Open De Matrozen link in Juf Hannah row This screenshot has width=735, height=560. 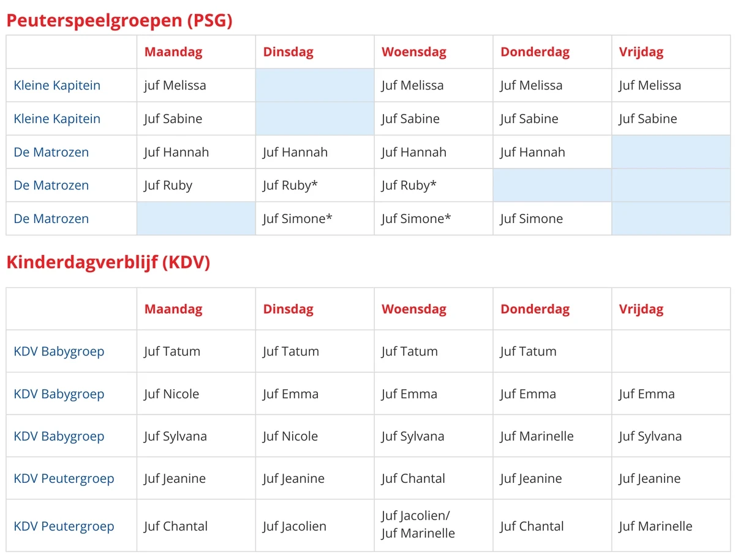click(x=51, y=152)
